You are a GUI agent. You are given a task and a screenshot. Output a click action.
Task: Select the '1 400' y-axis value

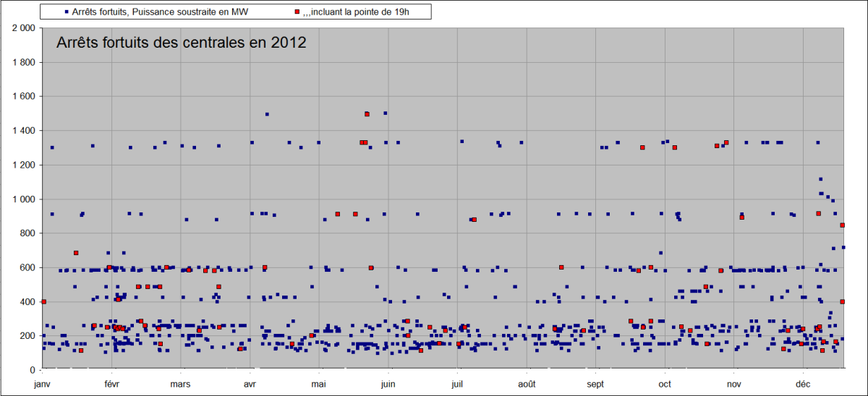23,131
